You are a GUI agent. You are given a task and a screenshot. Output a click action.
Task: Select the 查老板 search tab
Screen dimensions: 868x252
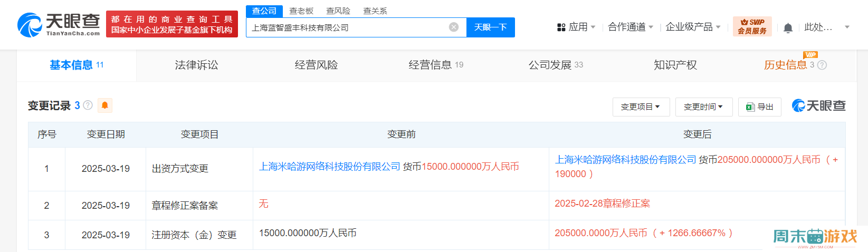(301, 11)
